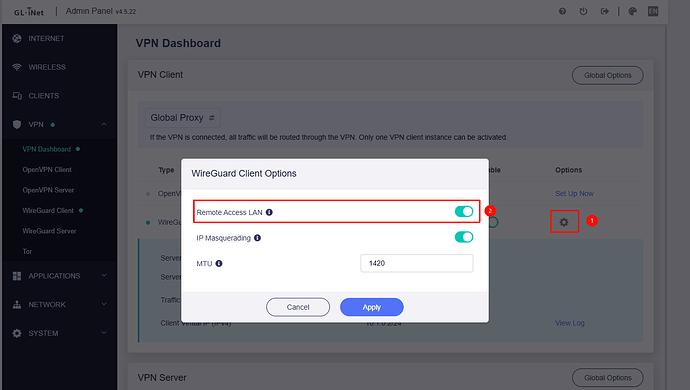Open WireGuard options gear icon
The image size is (690, 390).
[564, 222]
